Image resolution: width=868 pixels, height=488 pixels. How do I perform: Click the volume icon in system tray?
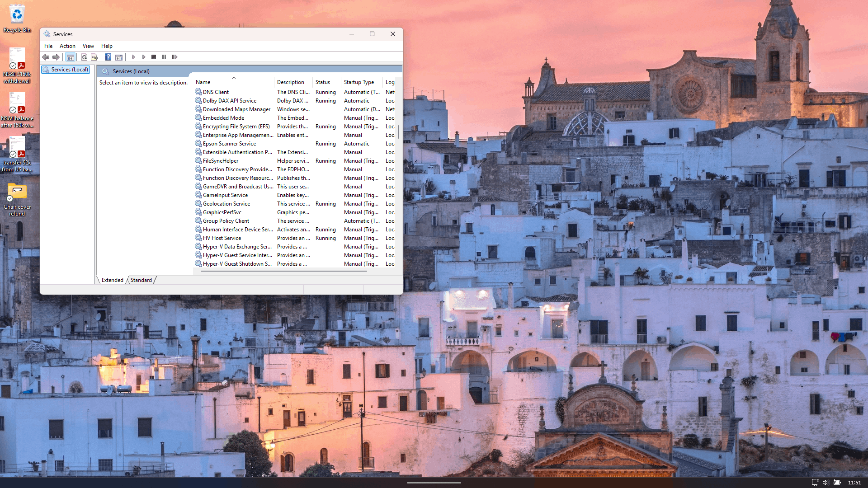coord(826,483)
